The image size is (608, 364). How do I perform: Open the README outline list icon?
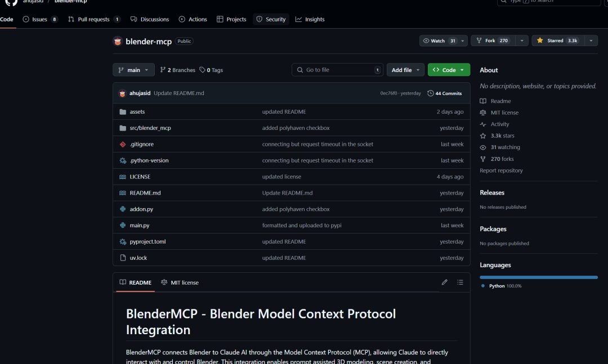click(460, 282)
